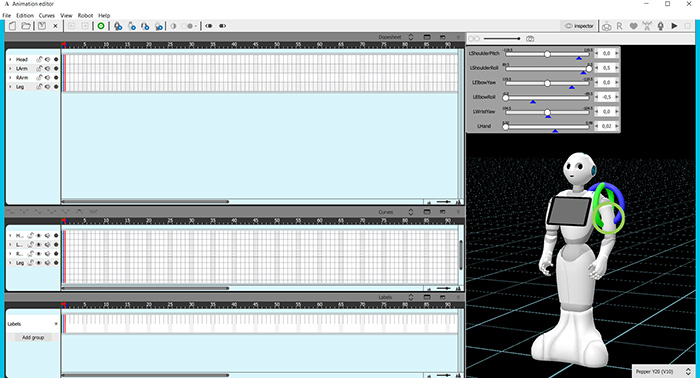Image resolution: width=700 pixels, height=378 pixels.
Task: Expand the LArm group in Dopesheet
Action: click(10, 68)
